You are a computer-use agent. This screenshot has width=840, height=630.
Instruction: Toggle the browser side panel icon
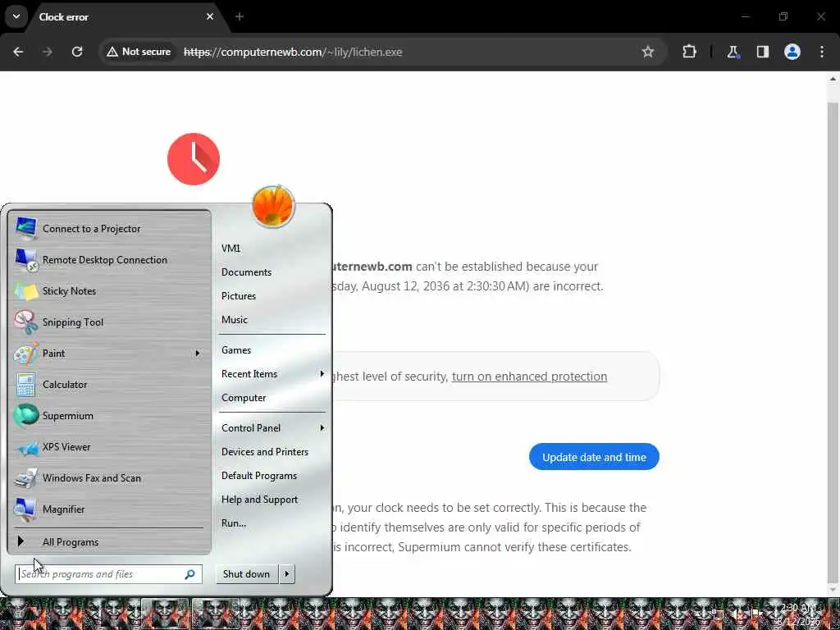pos(762,52)
